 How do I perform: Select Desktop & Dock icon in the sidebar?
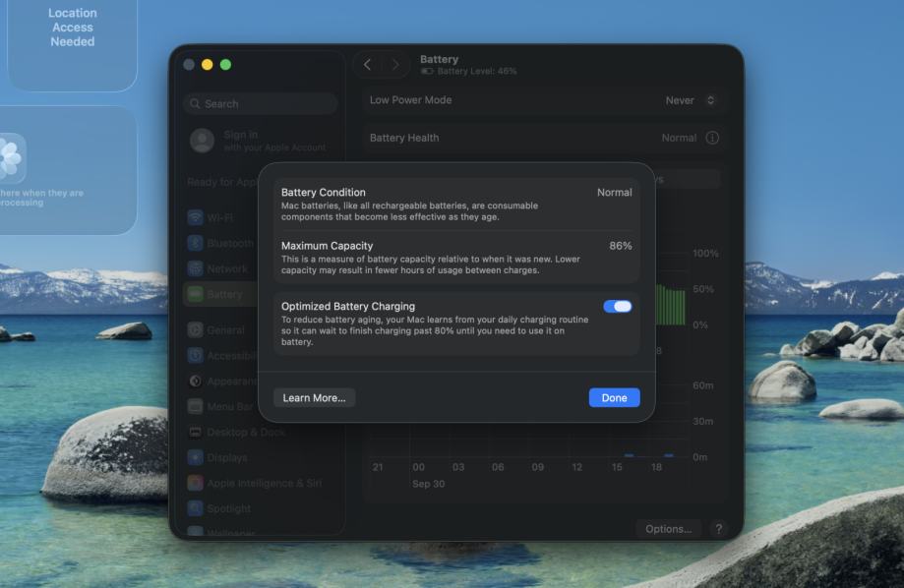(x=196, y=432)
